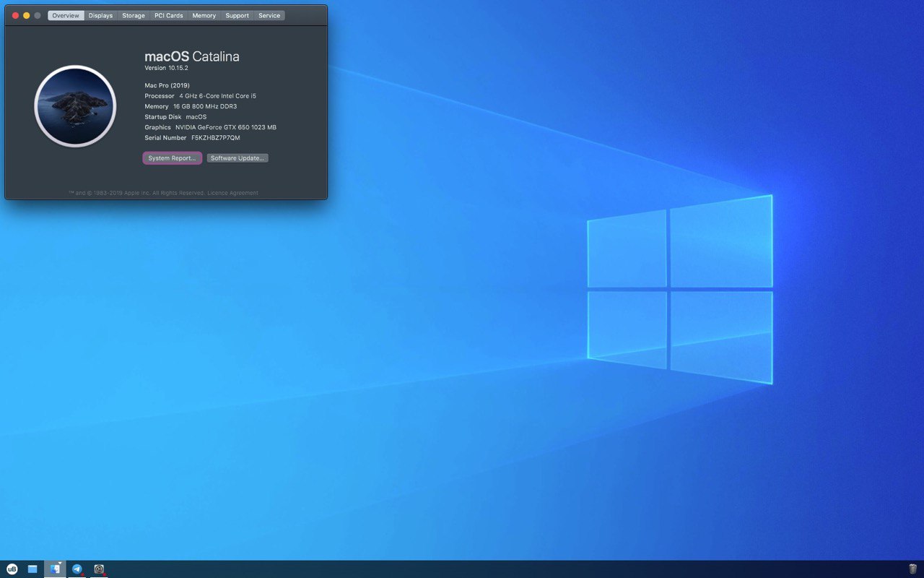Click the Version 10.15.2 text
Image resolution: width=924 pixels, height=578 pixels.
tap(166, 68)
